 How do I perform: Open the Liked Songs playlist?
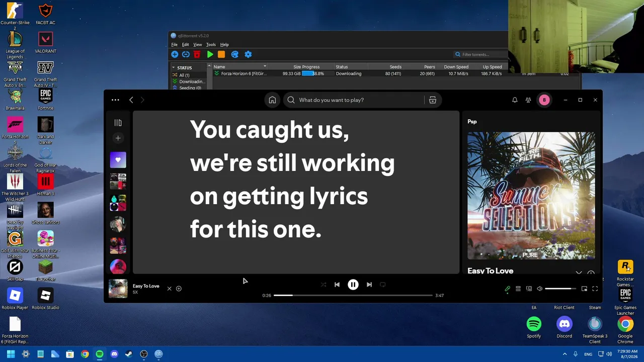pos(118,160)
